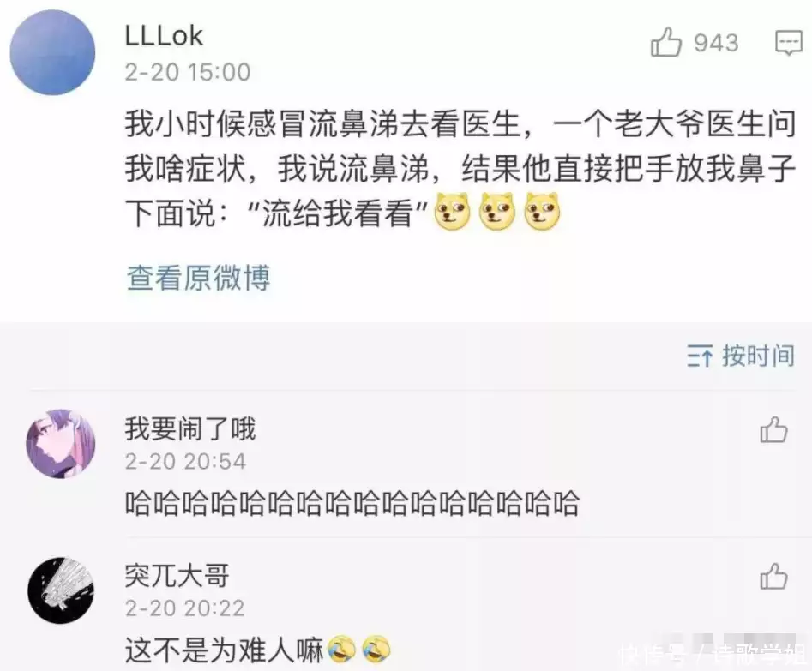This screenshot has height=671, width=812.
Task: Click the first doge emoji in the post
Action: pyautogui.click(x=452, y=211)
